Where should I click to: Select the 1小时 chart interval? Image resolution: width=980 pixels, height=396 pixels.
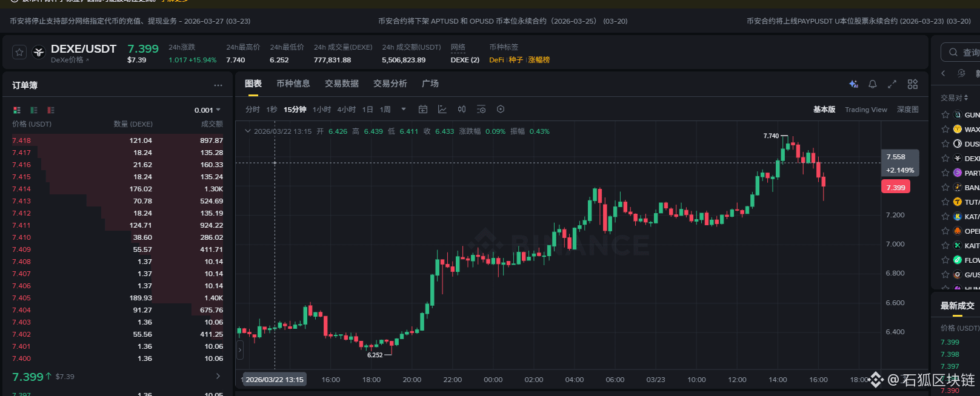(x=322, y=110)
